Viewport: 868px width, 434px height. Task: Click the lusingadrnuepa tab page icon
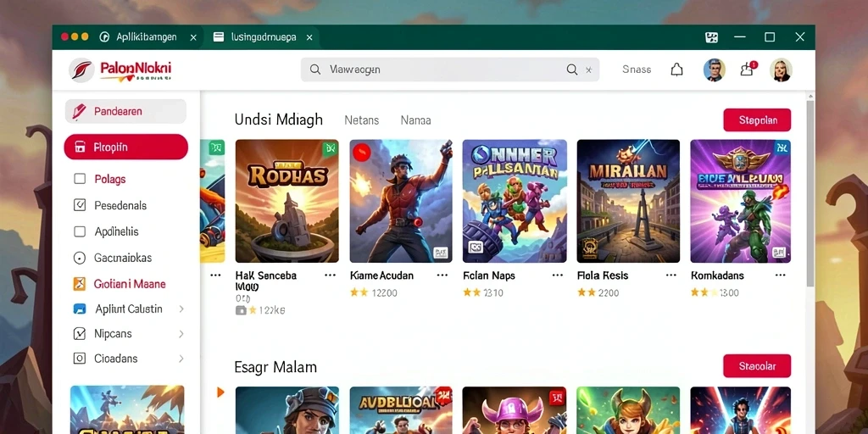(219, 37)
